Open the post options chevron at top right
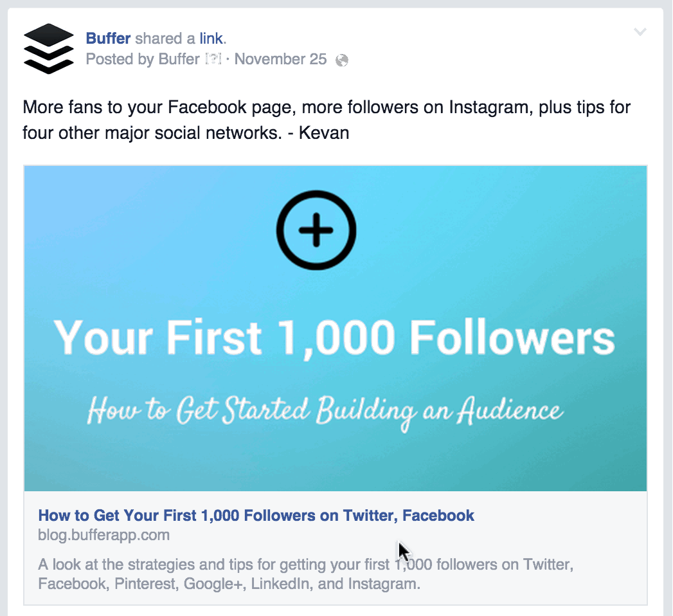The width and height of the screenshot is (673, 616). (640, 31)
